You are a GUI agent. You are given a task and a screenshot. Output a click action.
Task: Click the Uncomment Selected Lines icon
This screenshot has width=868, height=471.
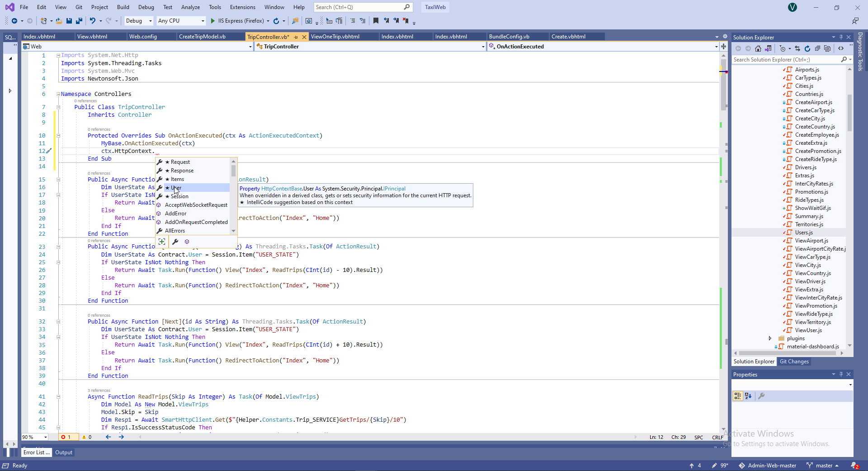[x=363, y=21]
